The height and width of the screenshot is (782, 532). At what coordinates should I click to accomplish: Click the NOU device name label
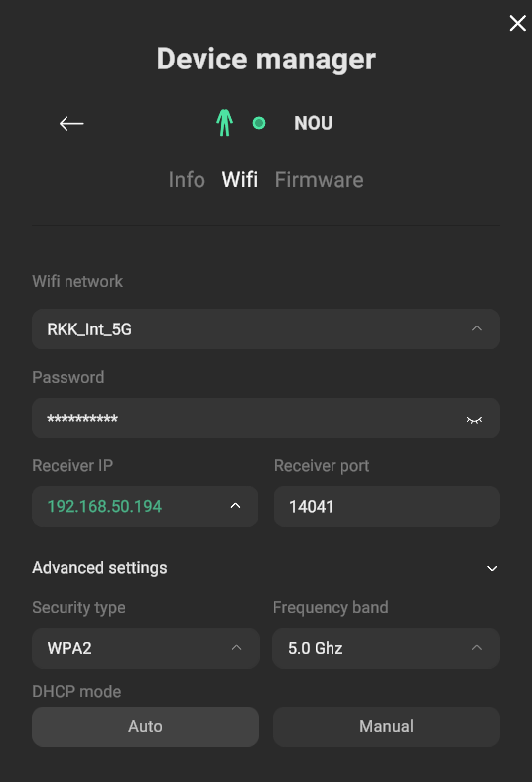click(313, 123)
